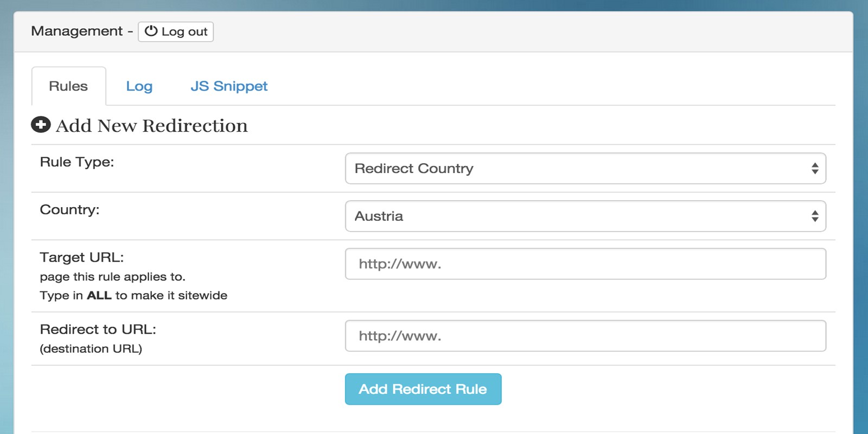Viewport: 868px width, 434px height.
Task: Click the plus circle icon beside Add New Redirection
Action: 41,125
